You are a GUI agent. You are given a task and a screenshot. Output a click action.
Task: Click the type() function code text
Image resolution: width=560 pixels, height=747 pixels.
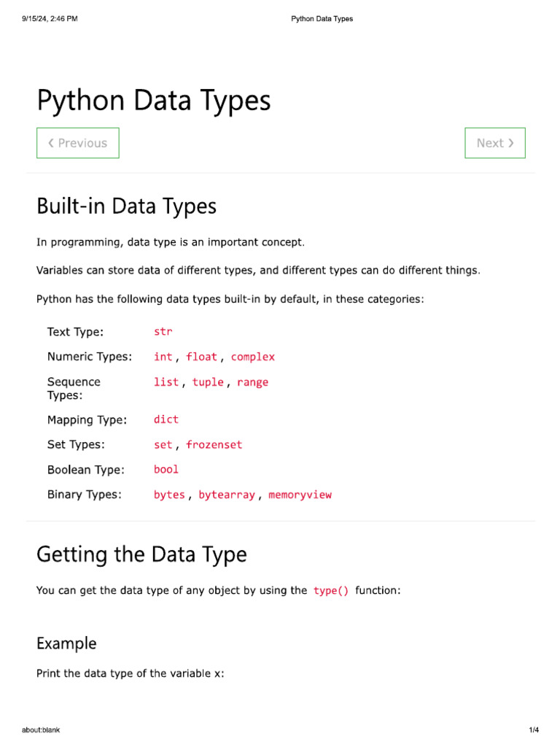(331, 591)
